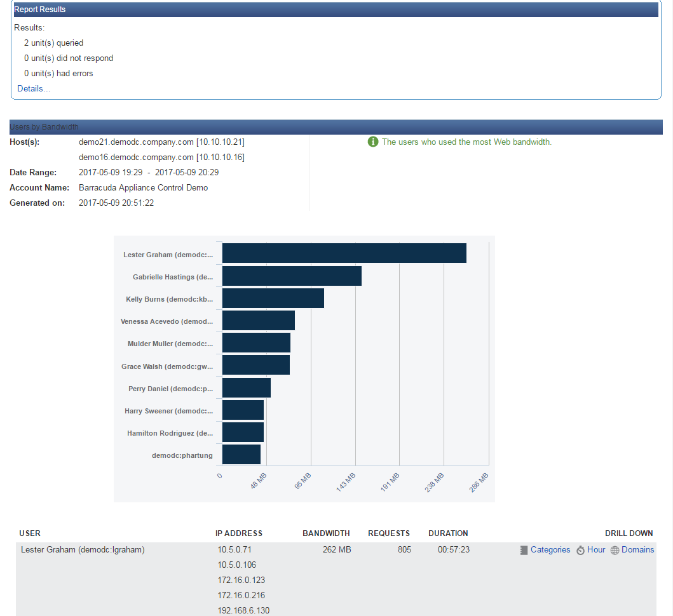Open Domains drill-down link
Image resolution: width=673 pixels, height=616 pixels.
click(638, 549)
